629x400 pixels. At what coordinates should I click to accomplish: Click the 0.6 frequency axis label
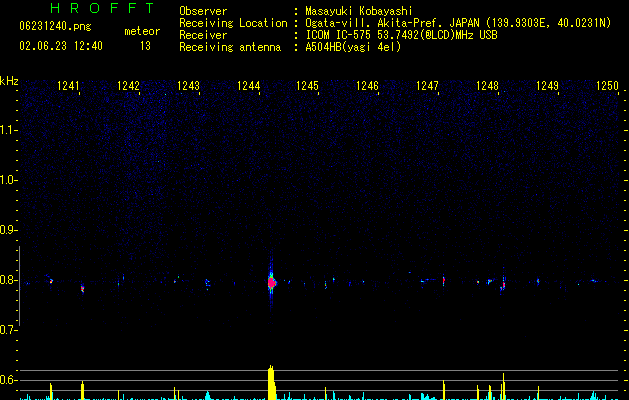9,380
